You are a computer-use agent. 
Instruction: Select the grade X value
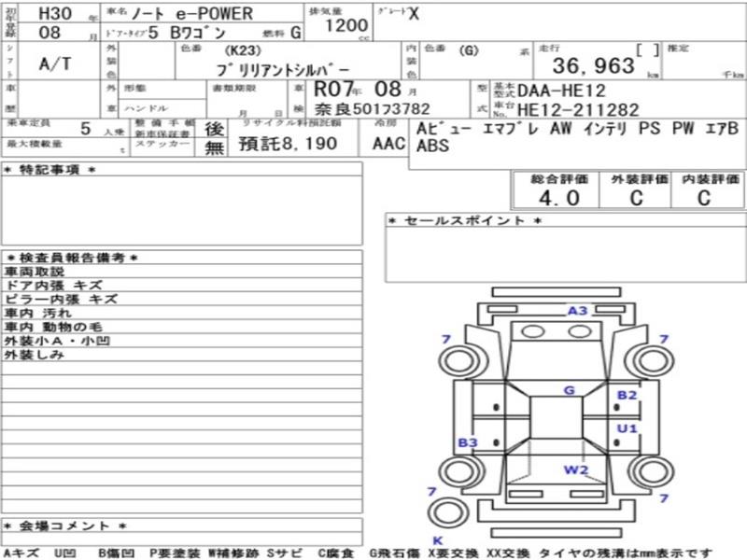[x=414, y=14]
